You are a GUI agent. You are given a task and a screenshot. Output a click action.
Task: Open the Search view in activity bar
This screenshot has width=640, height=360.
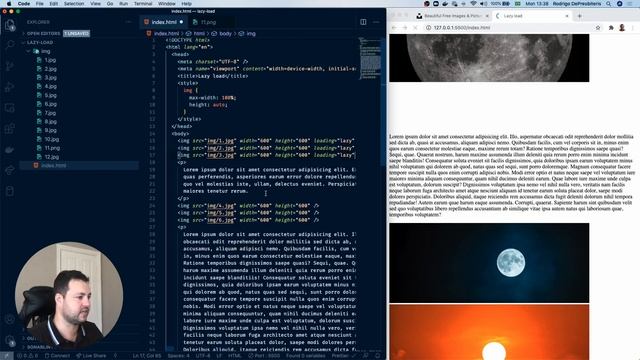(9, 44)
